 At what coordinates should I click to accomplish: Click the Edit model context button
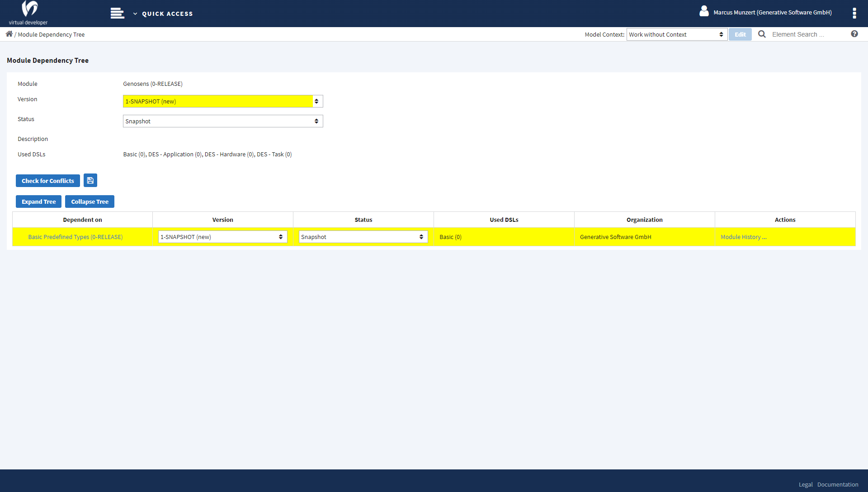pos(740,34)
